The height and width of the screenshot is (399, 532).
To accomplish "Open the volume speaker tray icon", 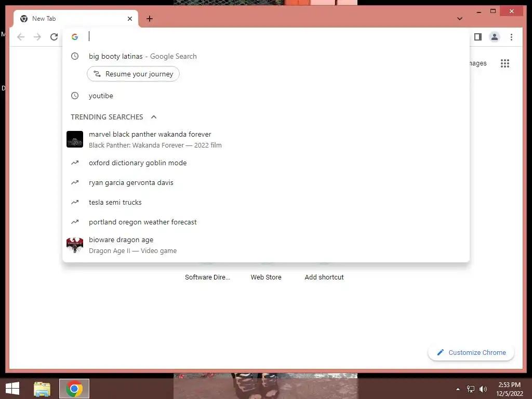I will point(483,389).
